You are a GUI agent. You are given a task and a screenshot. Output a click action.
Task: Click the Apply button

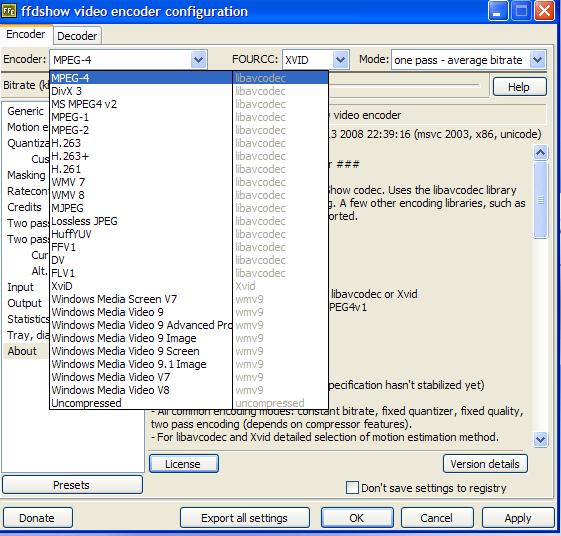(518, 518)
